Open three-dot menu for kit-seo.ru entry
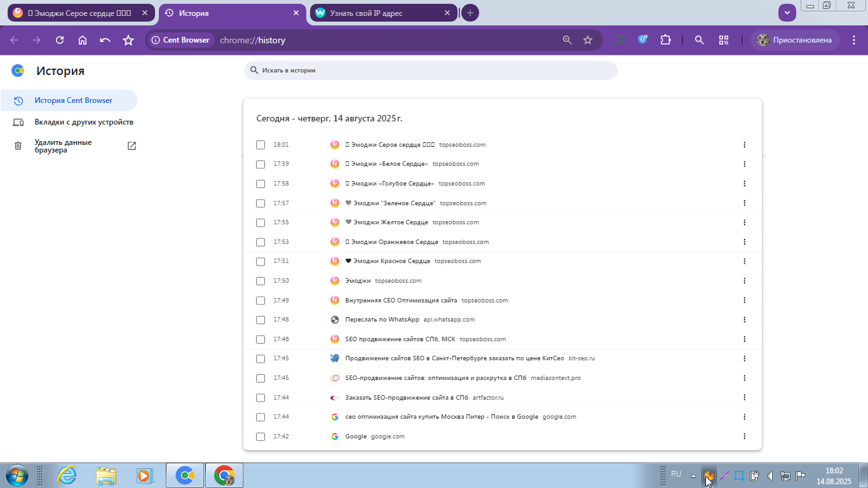The height and width of the screenshot is (488, 868). tap(744, 358)
